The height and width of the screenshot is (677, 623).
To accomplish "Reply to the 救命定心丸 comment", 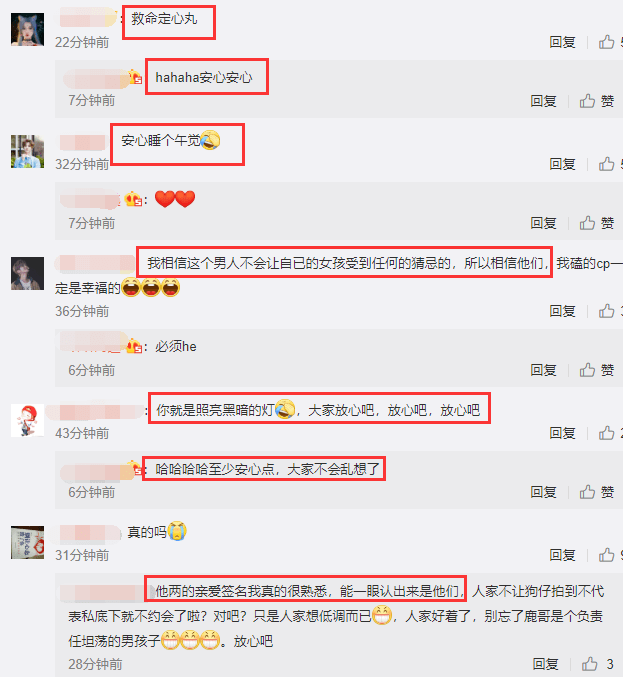I will coord(562,42).
